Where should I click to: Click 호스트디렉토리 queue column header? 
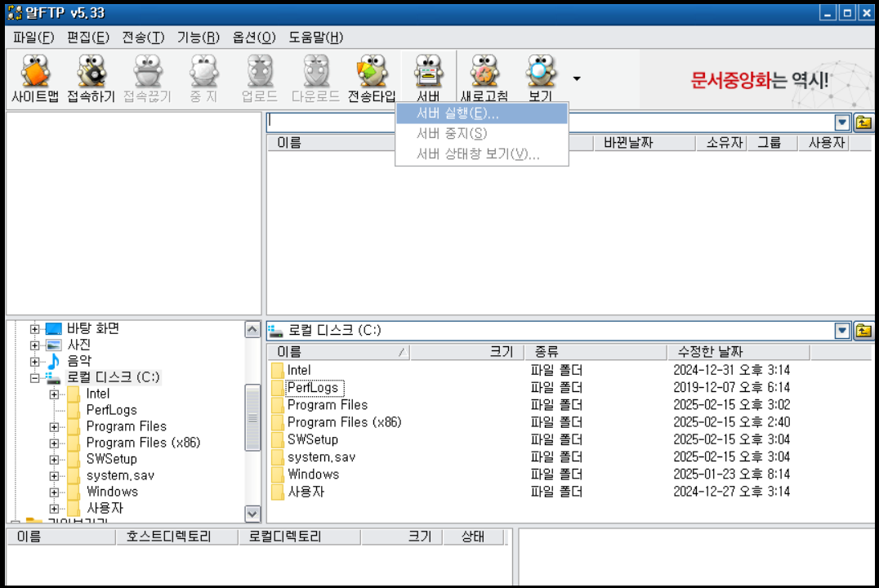coord(176,537)
